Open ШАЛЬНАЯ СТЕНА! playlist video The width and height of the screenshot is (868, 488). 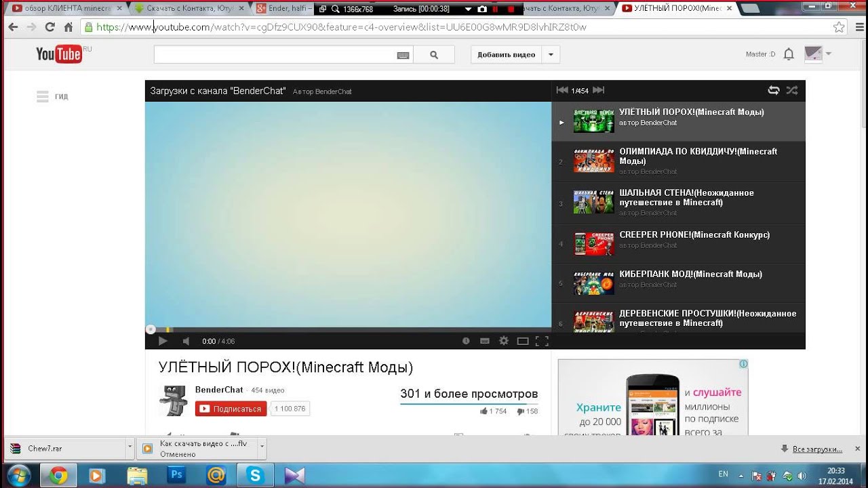tap(678, 203)
